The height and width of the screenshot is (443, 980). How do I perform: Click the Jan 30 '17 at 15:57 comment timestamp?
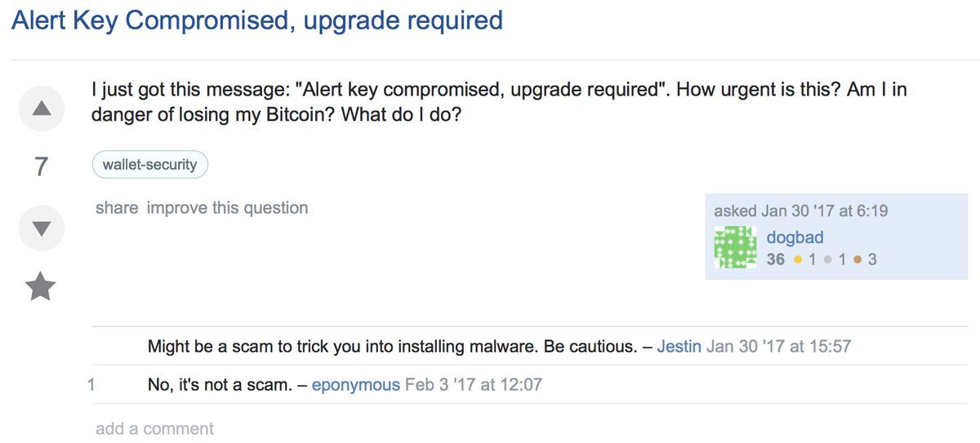point(778,346)
